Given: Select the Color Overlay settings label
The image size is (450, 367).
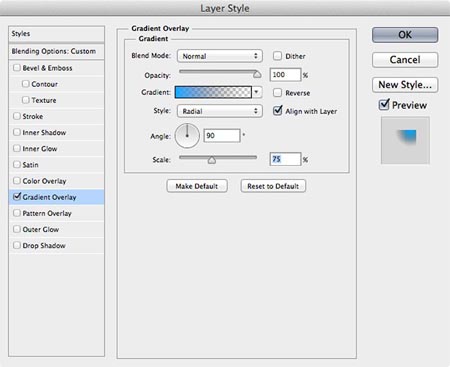Looking at the screenshot, I should coord(44,181).
